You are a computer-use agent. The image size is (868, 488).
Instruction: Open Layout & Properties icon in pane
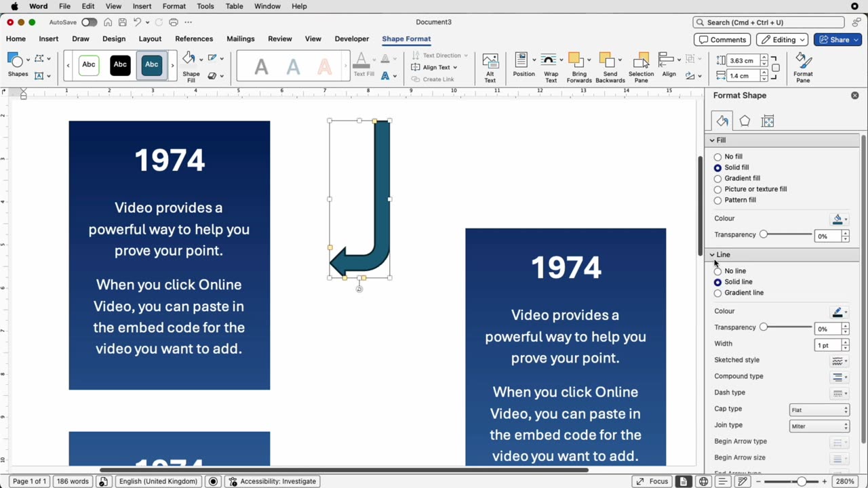tap(768, 121)
